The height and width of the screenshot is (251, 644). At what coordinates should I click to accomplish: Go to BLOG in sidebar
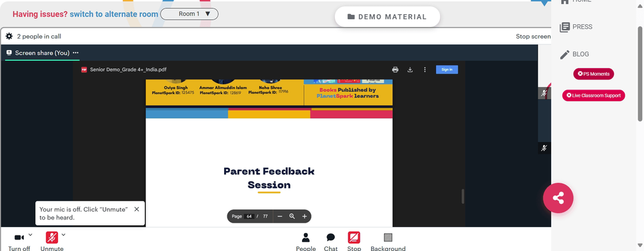(574, 54)
